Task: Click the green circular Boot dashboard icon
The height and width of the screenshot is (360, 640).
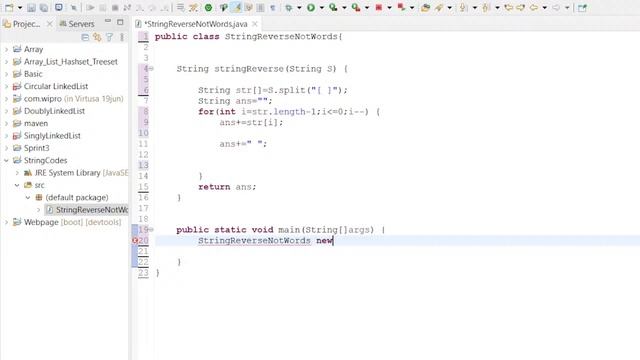Action: point(209,7)
